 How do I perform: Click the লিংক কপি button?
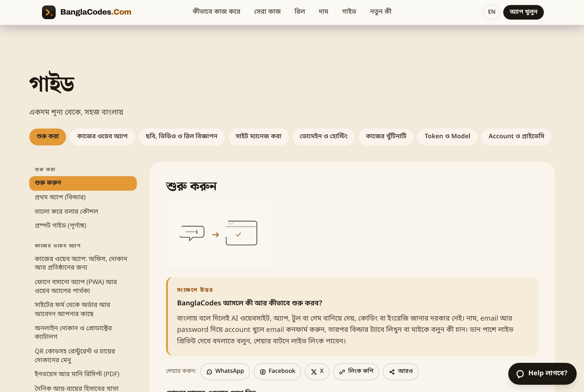[356, 372]
